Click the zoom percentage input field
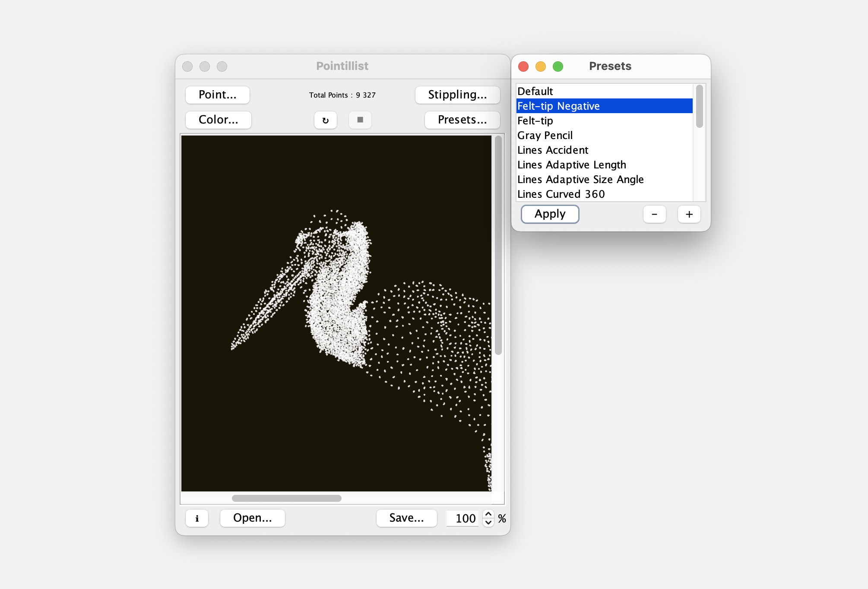The height and width of the screenshot is (589, 868). pos(463,518)
